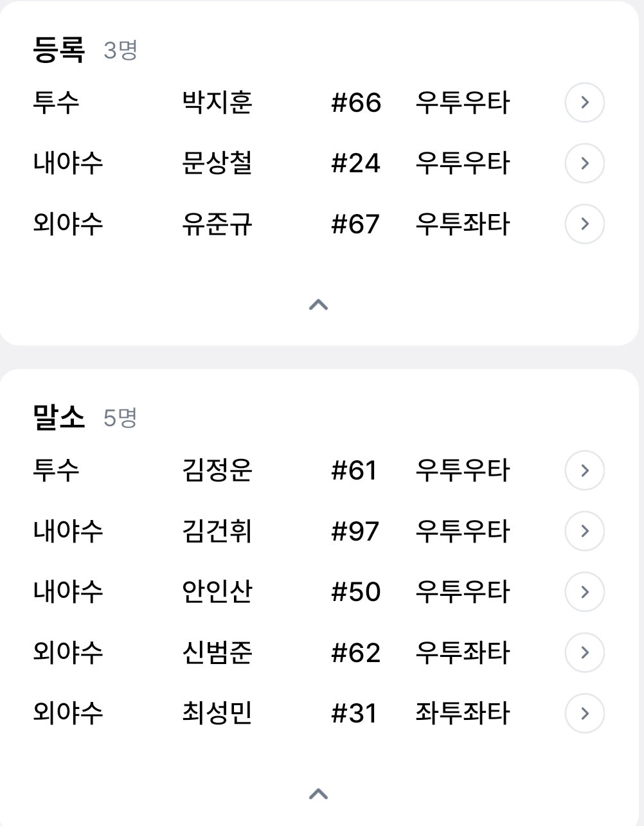The width and height of the screenshot is (644, 826).
Task: Select player name 유준규 in 등록 list
Action: tap(217, 224)
